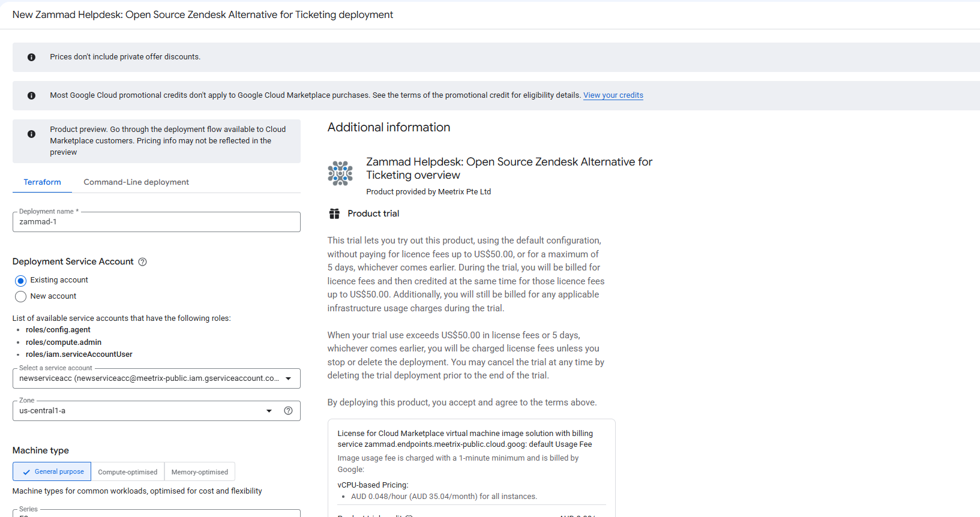Click info icon beside promotional credits notice
This screenshot has width=980, height=517.
(x=31, y=95)
